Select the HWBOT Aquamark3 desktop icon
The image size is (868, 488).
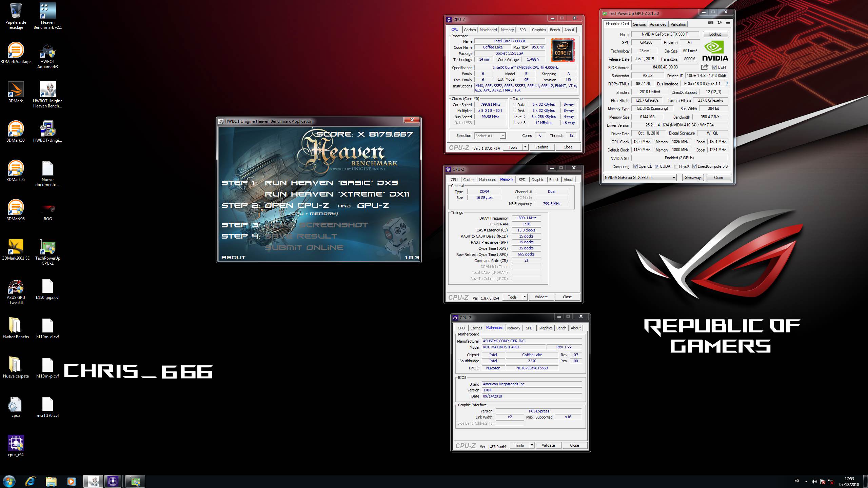pyautogui.click(x=47, y=56)
